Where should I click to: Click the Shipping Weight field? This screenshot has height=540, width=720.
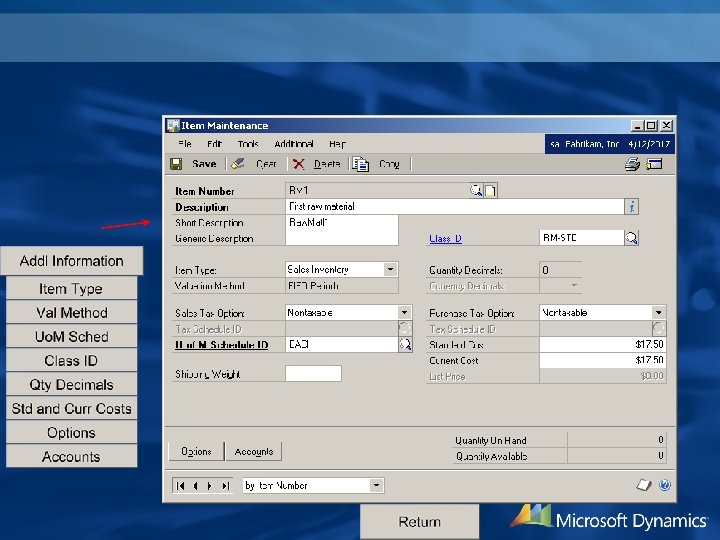(x=313, y=374)
